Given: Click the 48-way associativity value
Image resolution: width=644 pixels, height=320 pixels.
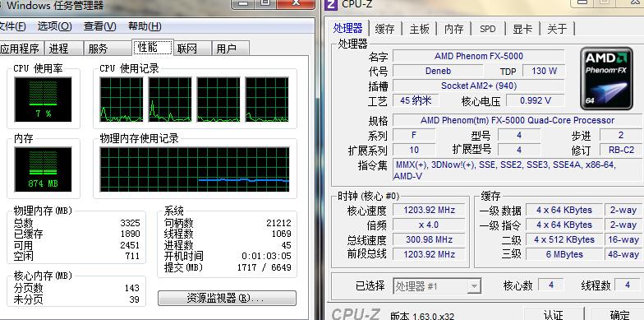Looking at the screenshot, I should [x=623, y=254].
